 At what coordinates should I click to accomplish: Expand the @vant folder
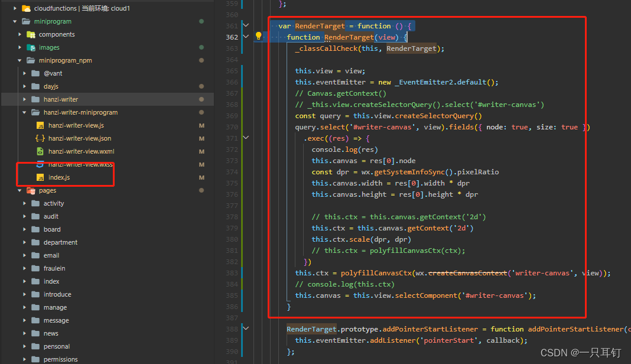point(25,73)
